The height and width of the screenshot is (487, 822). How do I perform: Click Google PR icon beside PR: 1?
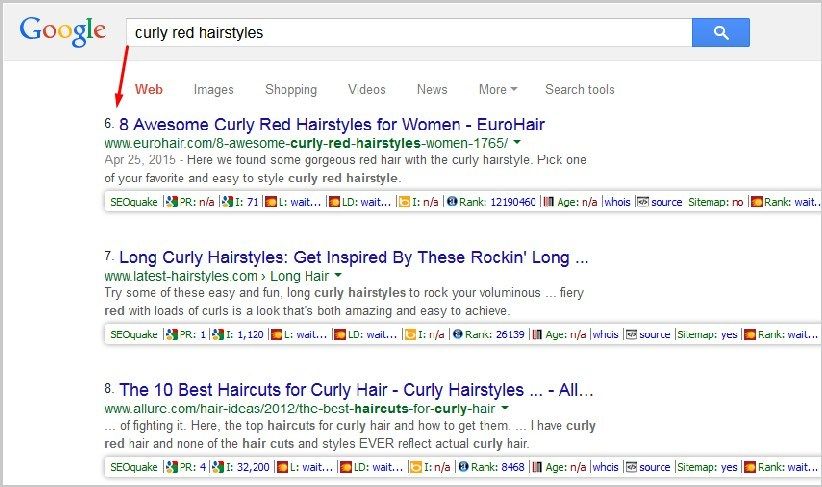[171, 334]
